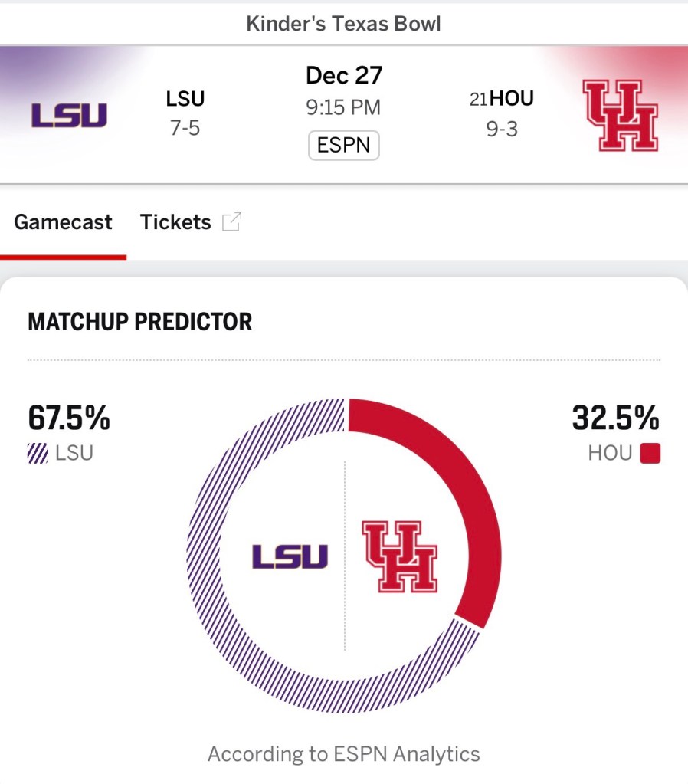Click the LSU logo inside the predictor donut
This screenshot has height=784, width=688.
coord(290,556)
